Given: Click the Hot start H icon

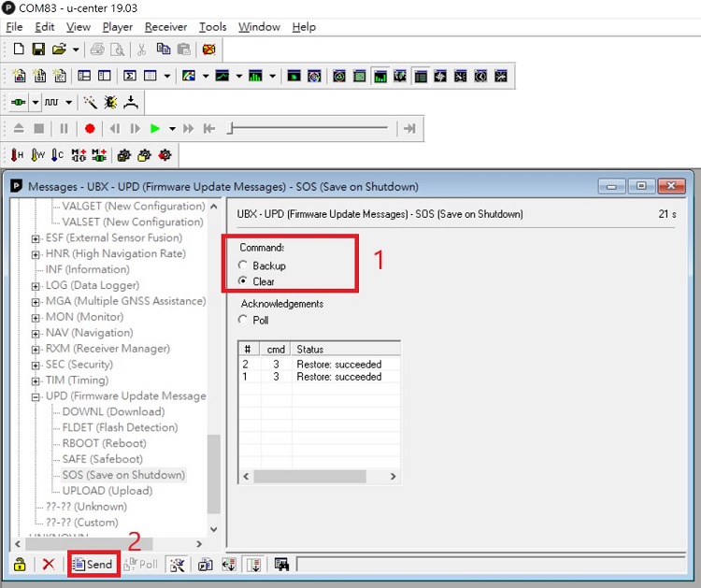Looking at the screenshot, I should click(x=17, y=155).
